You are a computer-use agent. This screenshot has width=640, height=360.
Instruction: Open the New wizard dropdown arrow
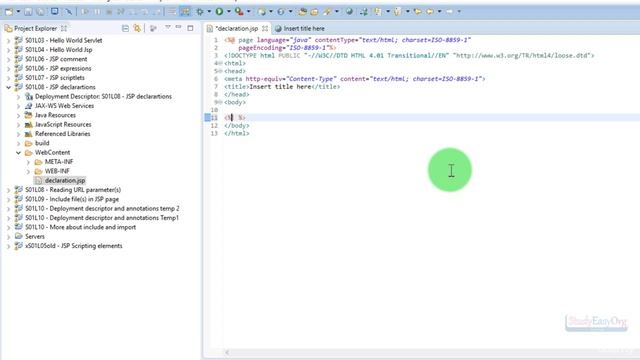click(x=18, y=12)
